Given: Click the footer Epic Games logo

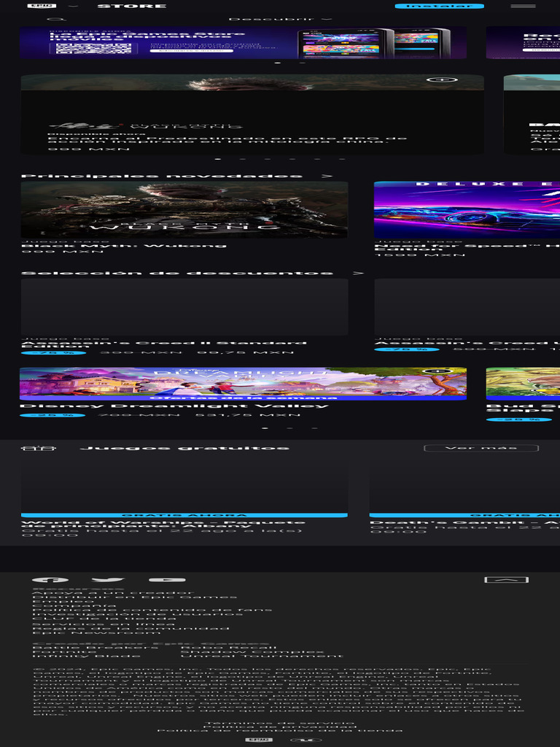Looking at the screenshot, I should (259, 740).
